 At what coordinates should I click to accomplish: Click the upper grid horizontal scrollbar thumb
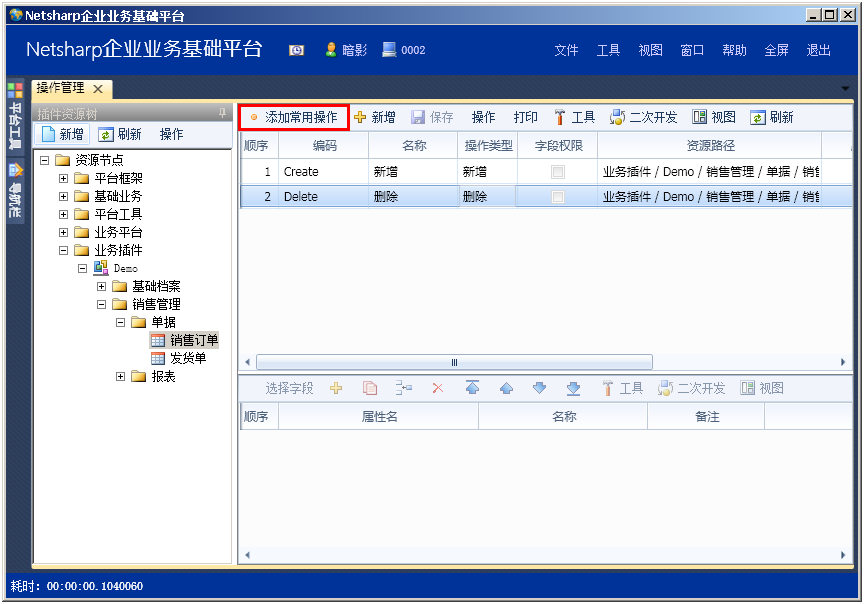tap(454, 362)
